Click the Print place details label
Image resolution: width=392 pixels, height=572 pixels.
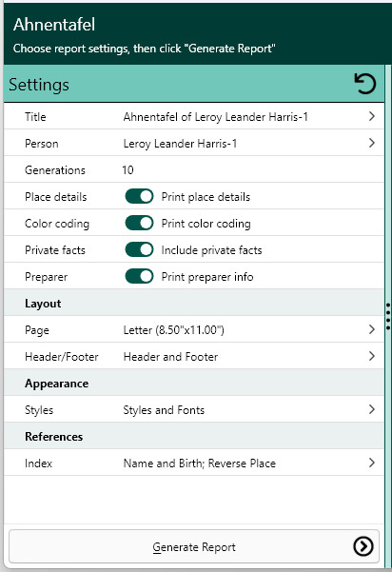pyautogui.click(x=206, y=197)
